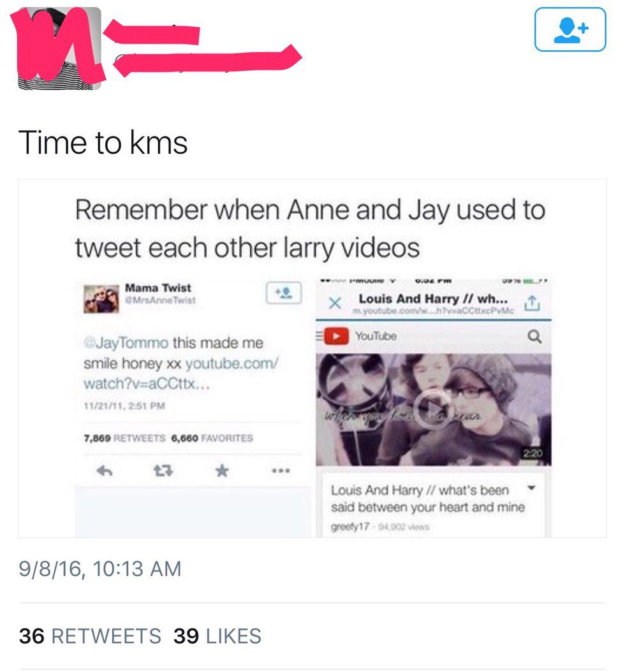This screenshot has width=625, height=672.
Task: Open the tweet author's profile picture
Action: tap(59, 48)
